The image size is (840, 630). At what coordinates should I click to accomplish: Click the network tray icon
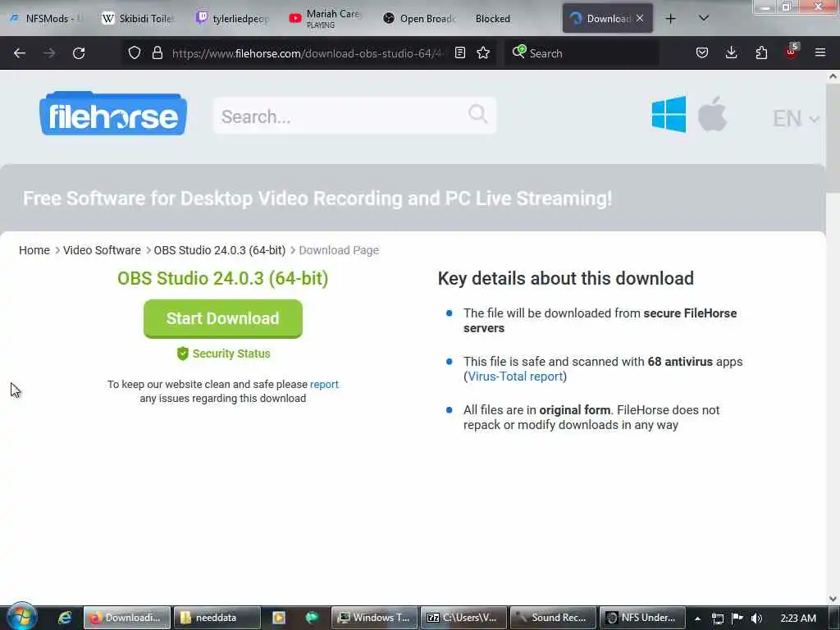[718, 619]
